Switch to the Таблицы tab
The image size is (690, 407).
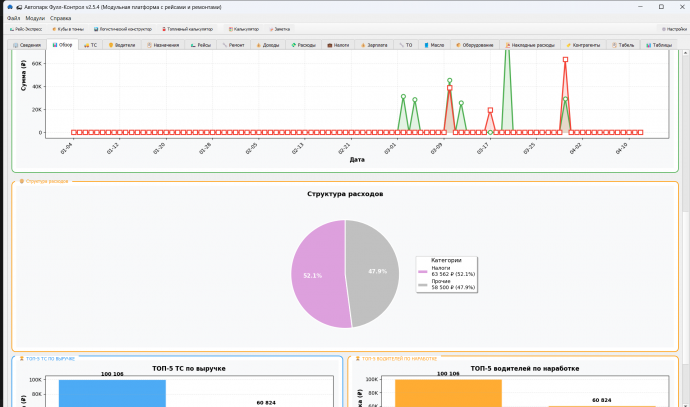pyautogui.click(x=659, y=45)
